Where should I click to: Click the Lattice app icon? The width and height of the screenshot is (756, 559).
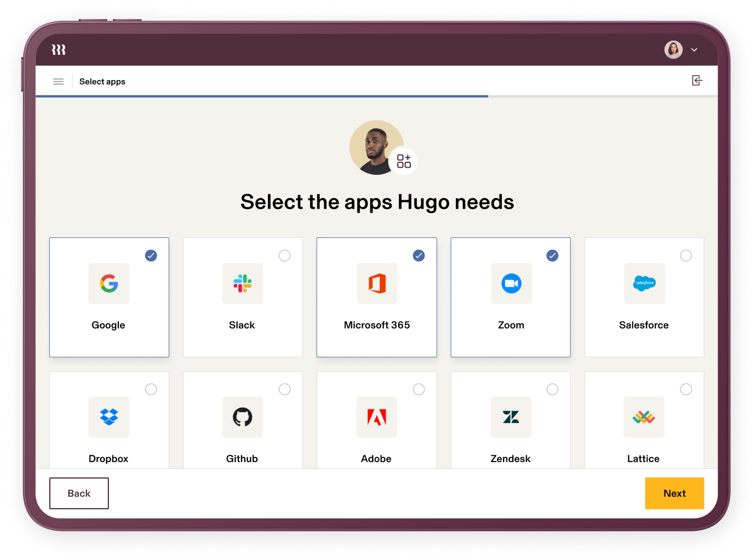644,417
